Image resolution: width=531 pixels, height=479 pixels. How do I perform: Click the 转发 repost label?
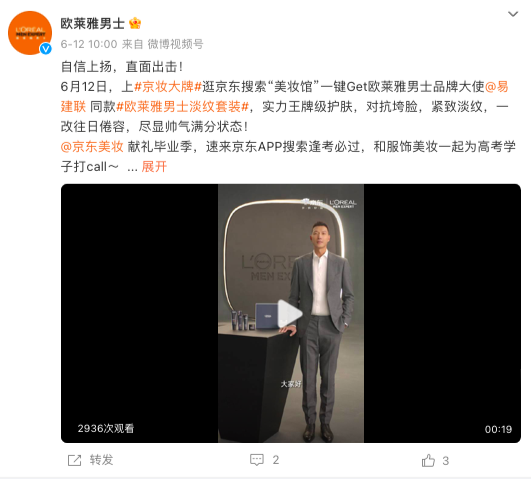(x=101, y=460)
